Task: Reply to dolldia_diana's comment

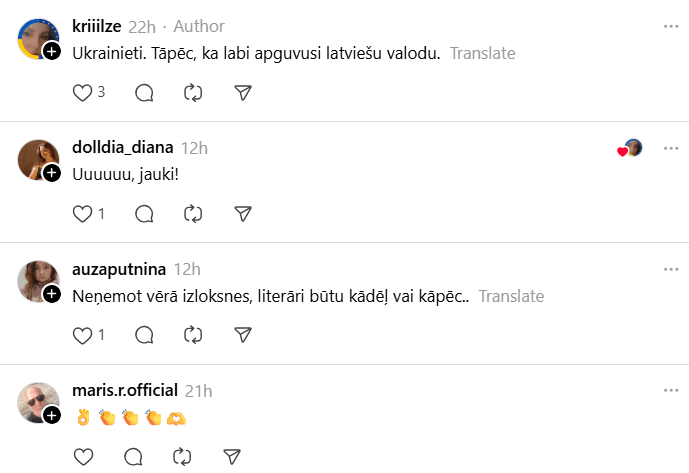Action: point(144,213)
